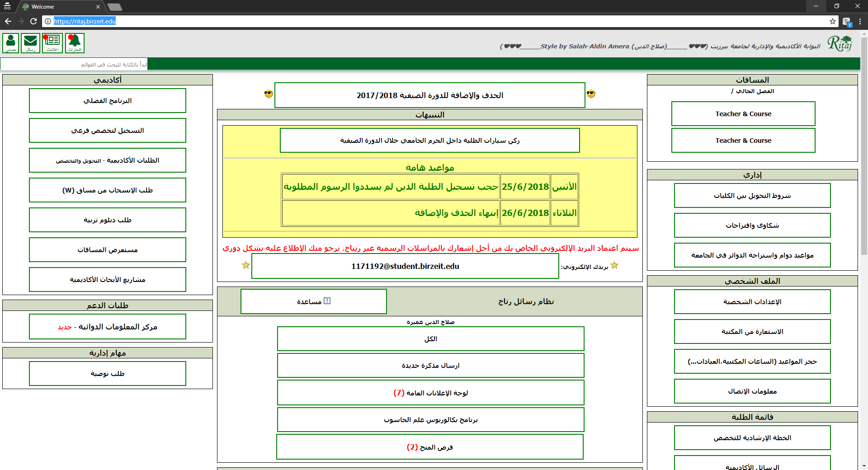
Task: Open طلب دبلوم تربية
Action: [108, 220]
